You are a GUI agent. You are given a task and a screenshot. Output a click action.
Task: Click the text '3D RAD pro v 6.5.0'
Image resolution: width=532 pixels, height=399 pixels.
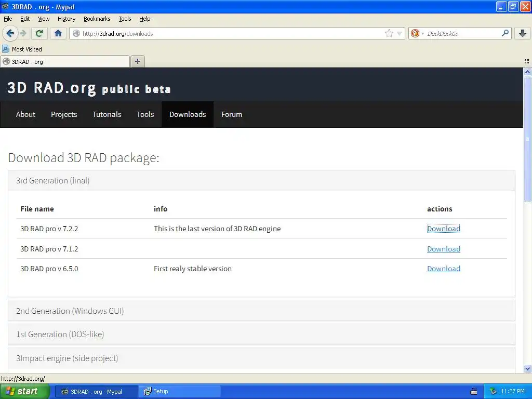tap(49, 269)
